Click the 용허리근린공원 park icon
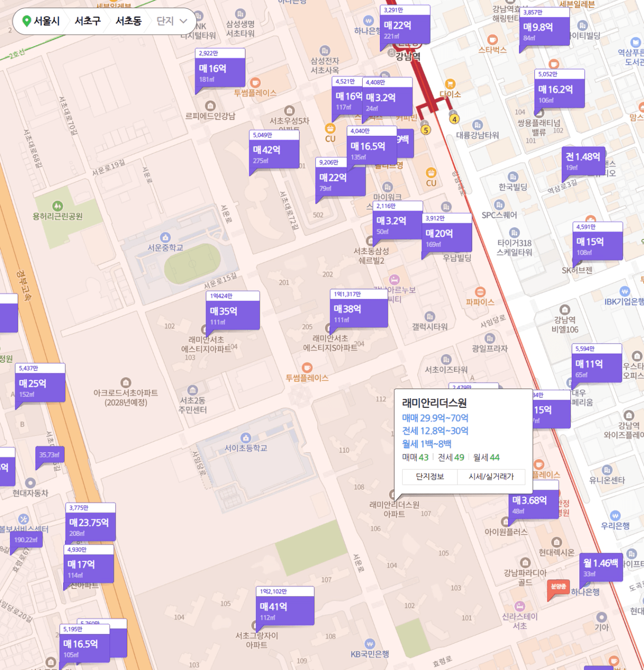 point(58,206)
